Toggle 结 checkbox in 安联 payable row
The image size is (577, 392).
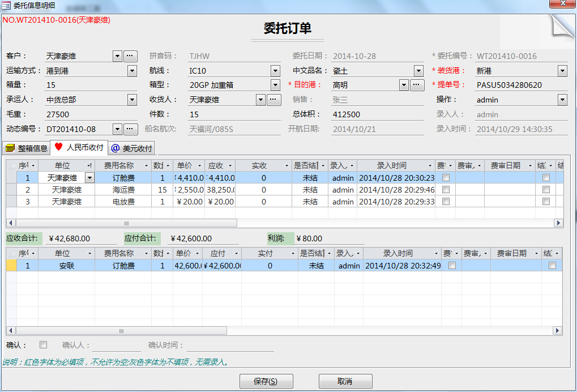(552, 265)
